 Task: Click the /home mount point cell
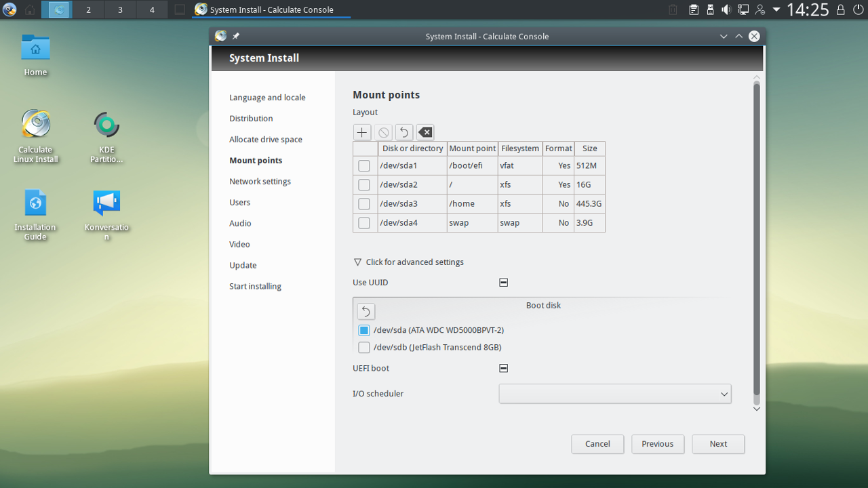pos(472,203)
